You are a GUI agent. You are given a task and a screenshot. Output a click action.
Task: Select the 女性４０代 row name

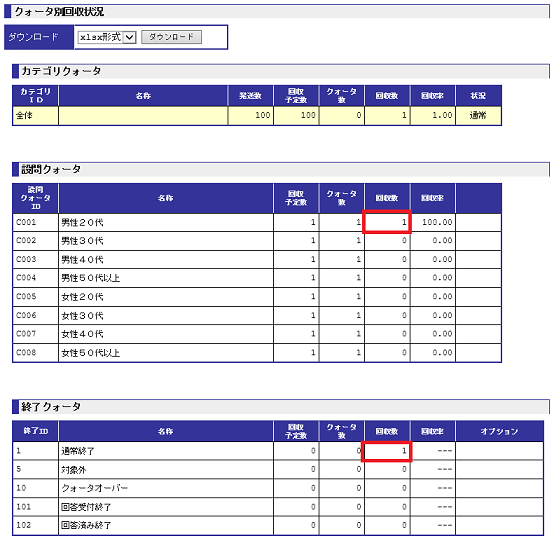[82, 334]
